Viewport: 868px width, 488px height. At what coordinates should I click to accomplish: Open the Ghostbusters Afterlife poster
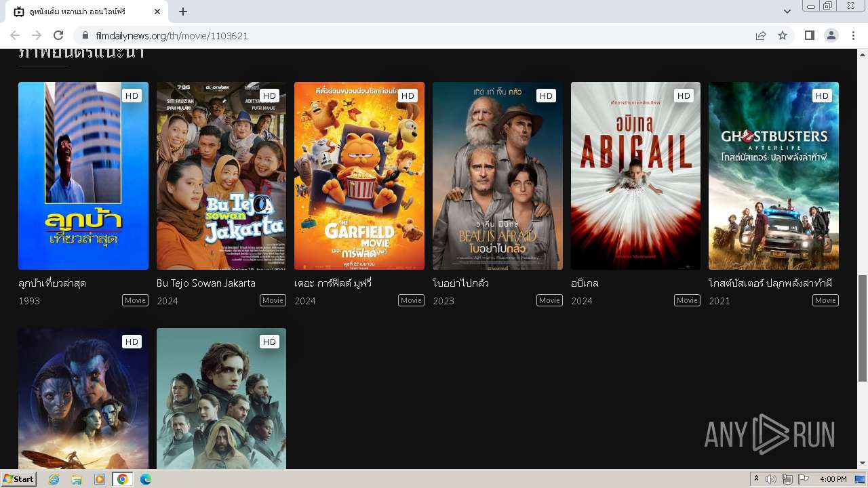point(774,176)
